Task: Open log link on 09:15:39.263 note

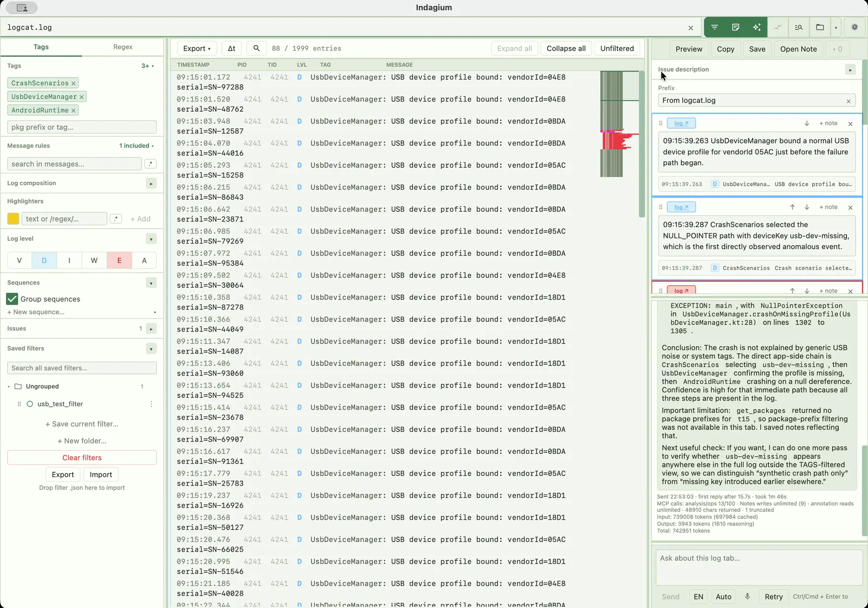Action: (681, 123)
